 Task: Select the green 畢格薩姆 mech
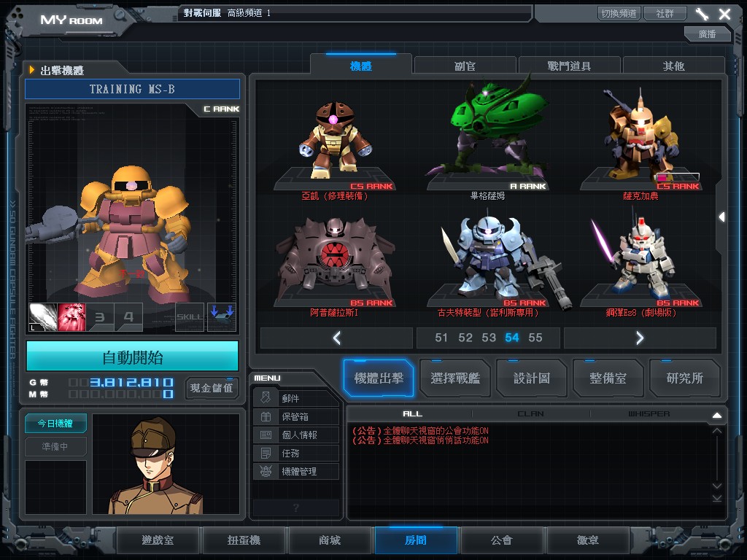(x=488, y=133)
